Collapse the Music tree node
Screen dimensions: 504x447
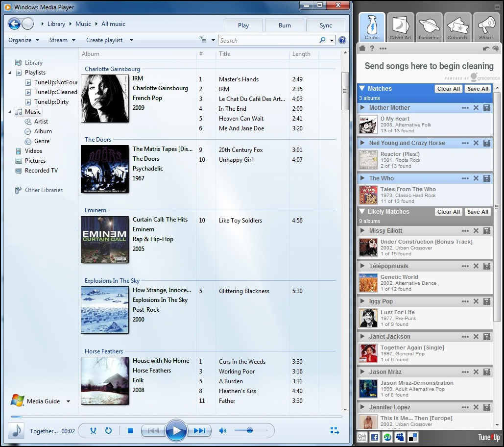click(10, 112)
